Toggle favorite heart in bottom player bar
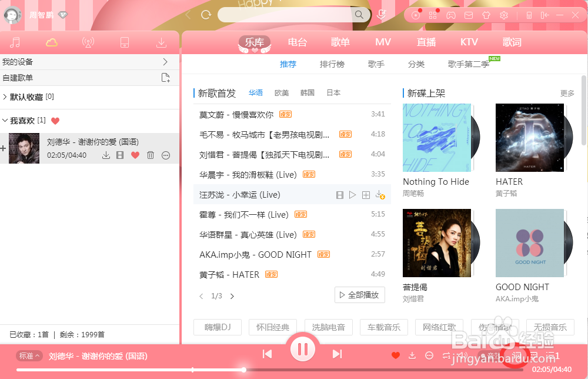The width and height of the screenshot is (588, 379). (396, 355)
